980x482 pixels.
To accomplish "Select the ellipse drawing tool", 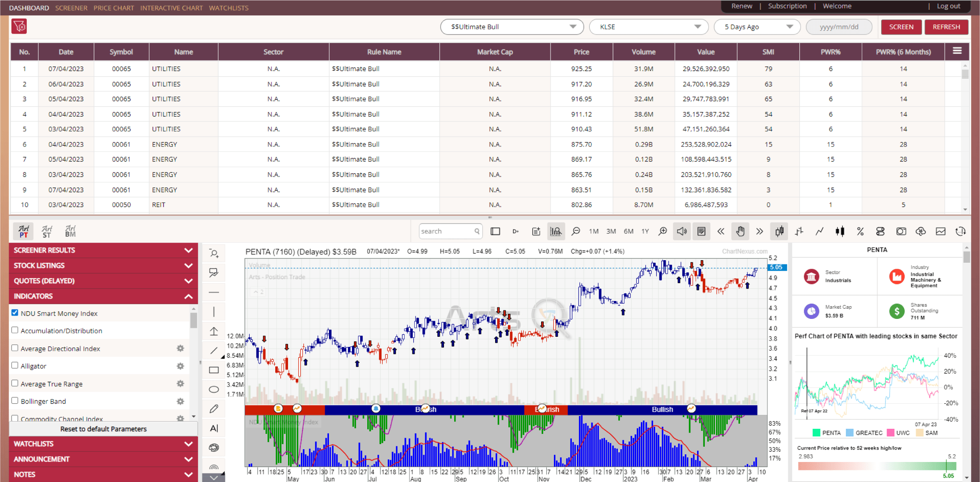I will (214, 389).
